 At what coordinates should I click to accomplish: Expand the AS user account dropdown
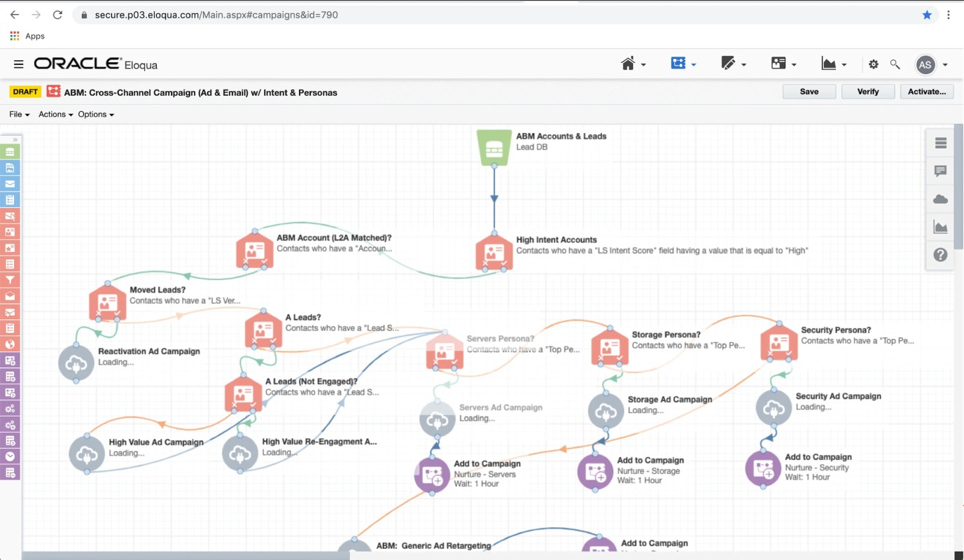click(x=932, y=64)
